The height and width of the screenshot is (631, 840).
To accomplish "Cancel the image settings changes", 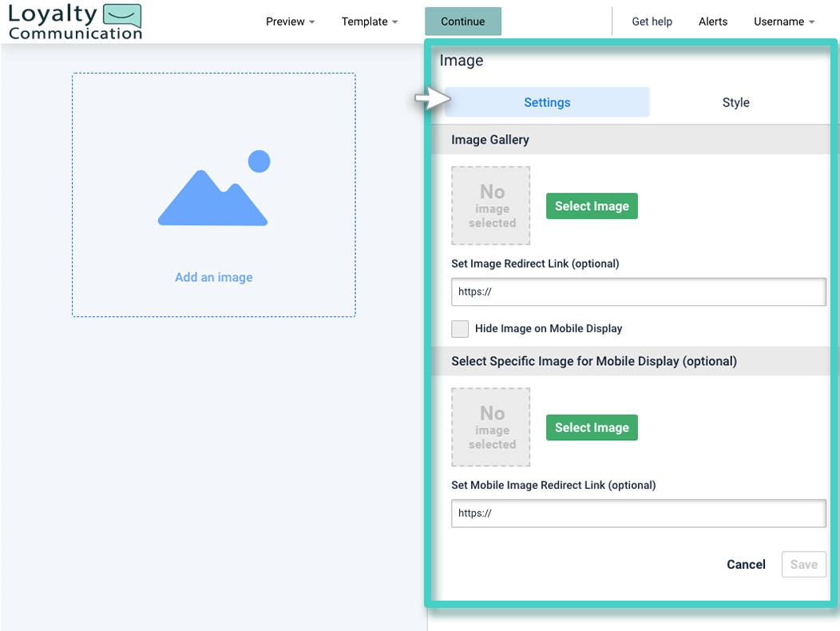I will click(745, 564).
